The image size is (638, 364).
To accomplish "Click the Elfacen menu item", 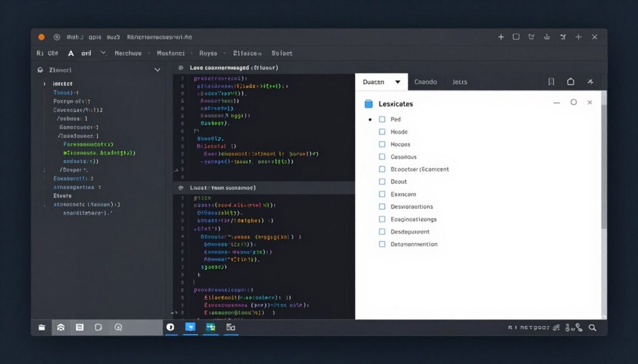I will [x=247, y=54].
